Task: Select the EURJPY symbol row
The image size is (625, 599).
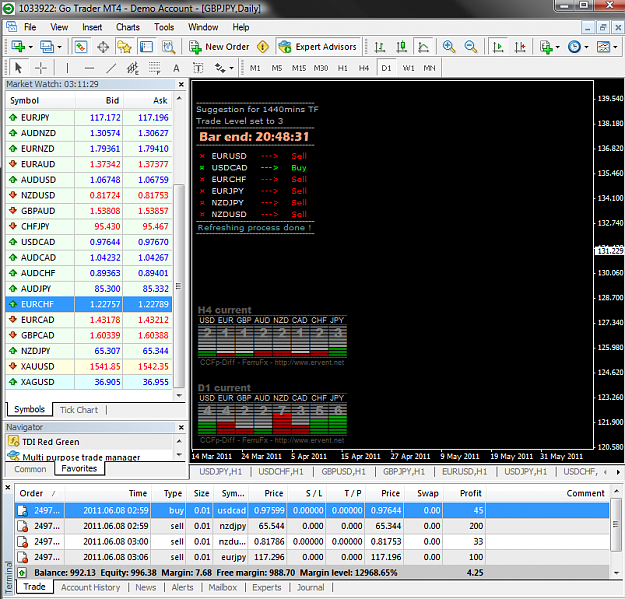Action: point(89,118)
